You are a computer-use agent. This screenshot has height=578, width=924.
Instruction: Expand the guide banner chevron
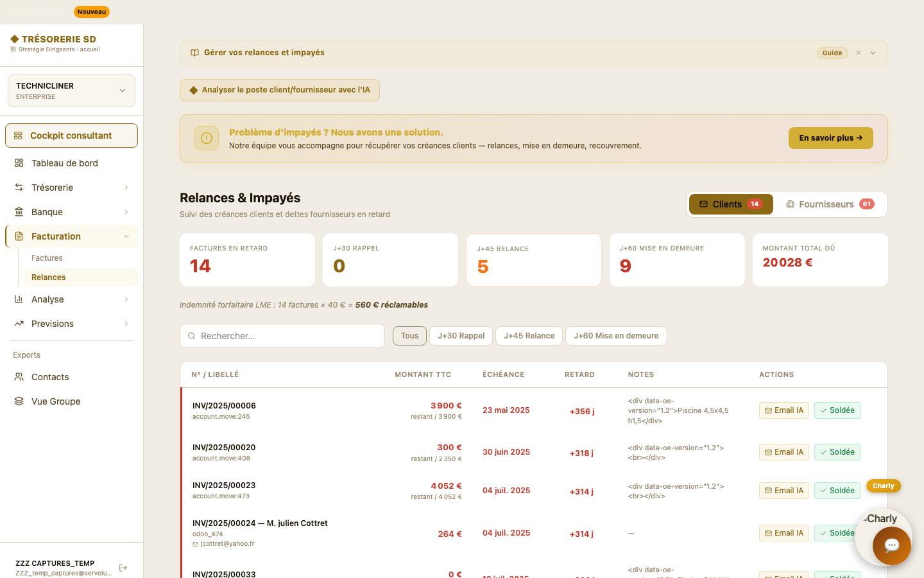tap(873, 53)
